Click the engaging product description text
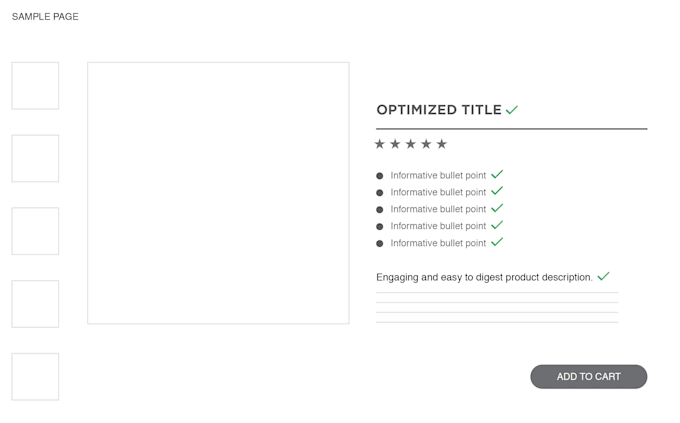Viewport: 680px width, 423px height. [x=484, y=277]
